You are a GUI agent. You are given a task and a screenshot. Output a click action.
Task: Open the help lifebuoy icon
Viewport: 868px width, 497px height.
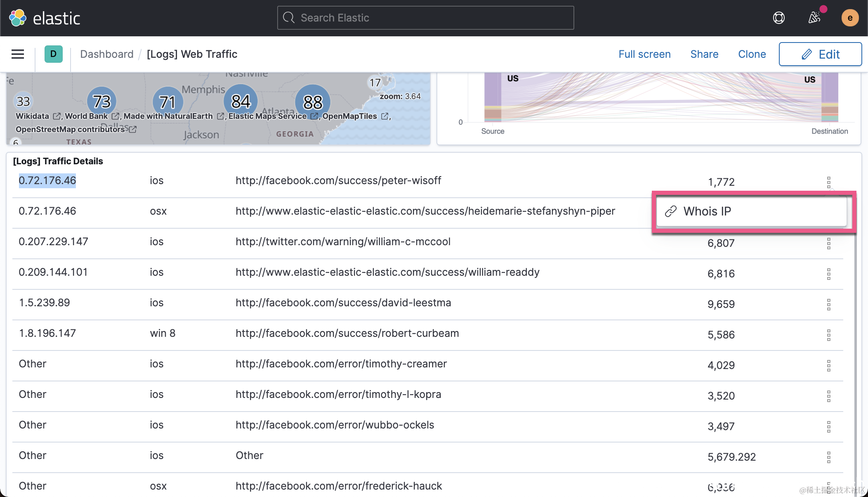pyautogui.click(x=778, y=18)
